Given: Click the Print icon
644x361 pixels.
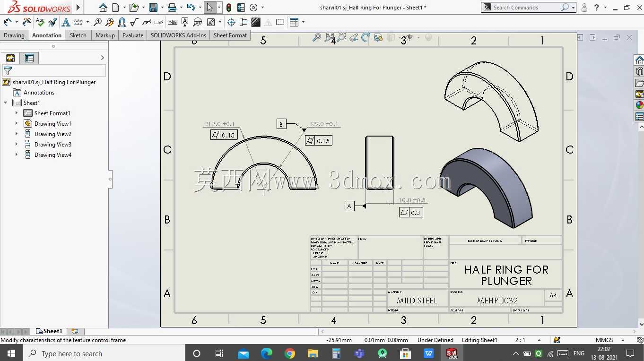Looking at the screenshot, I should (x=172, y=7).
